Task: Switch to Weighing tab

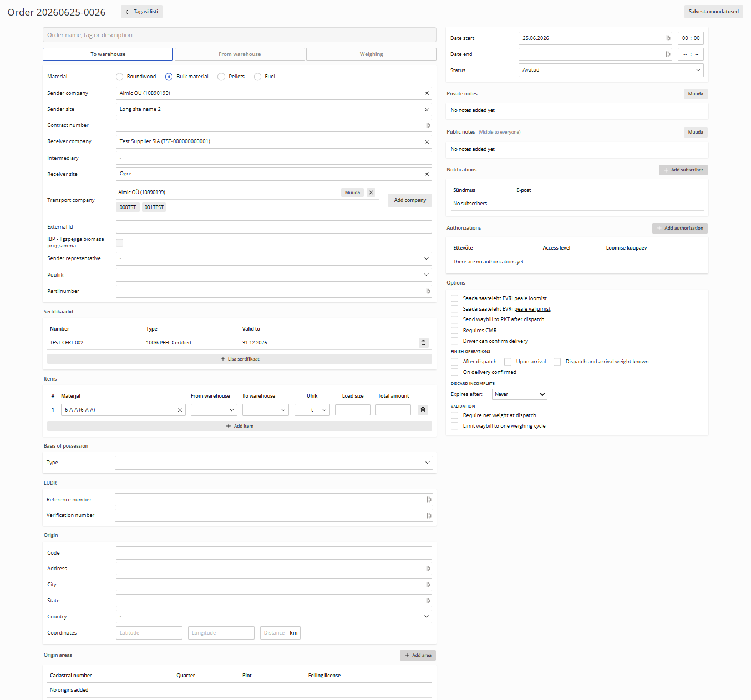Action: point(371,54)
